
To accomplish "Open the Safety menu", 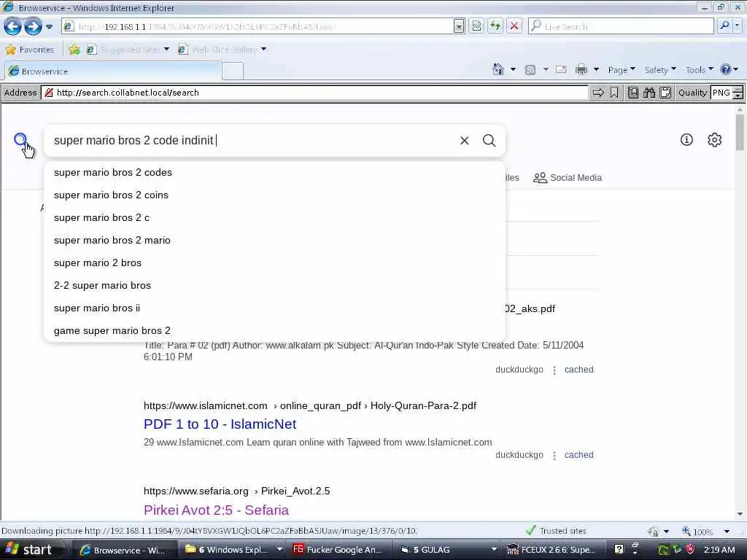I will click(x=659, y=70).
